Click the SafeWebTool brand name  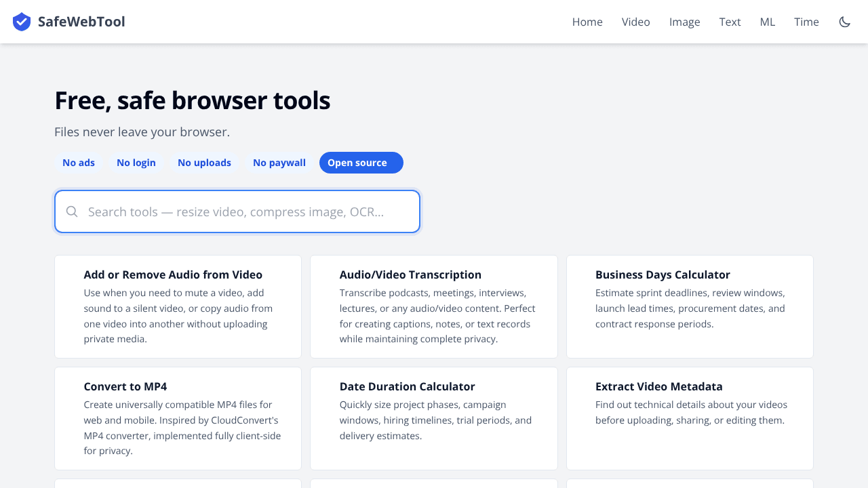click(81, 22)
